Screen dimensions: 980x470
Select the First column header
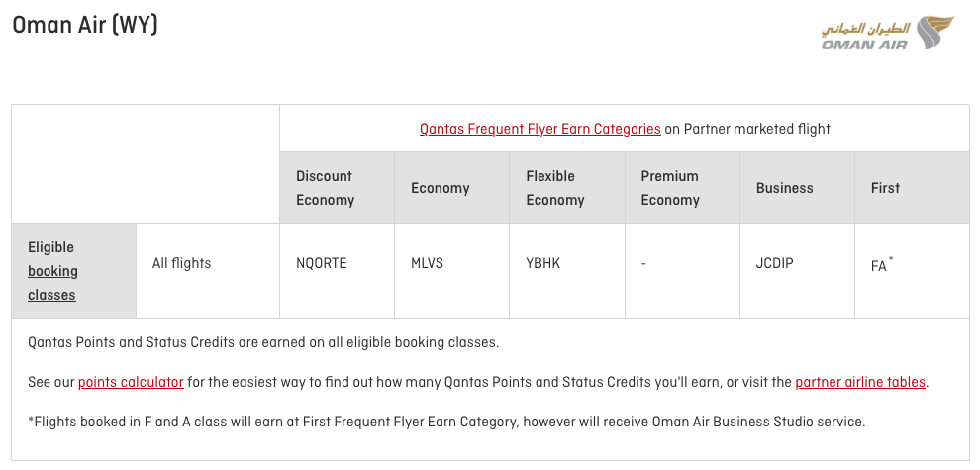885,188
